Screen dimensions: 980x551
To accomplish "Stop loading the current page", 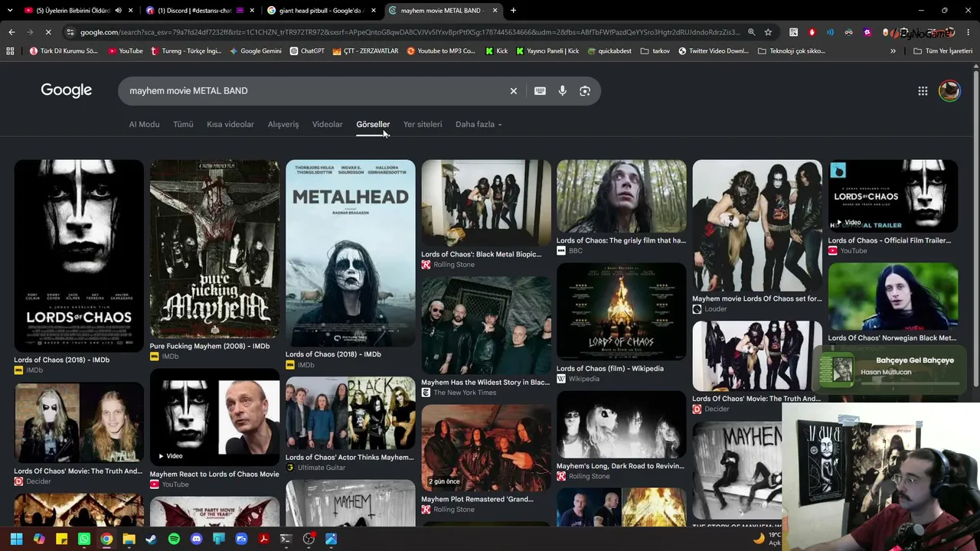I will pyautogui.click(x=47, y=32).
